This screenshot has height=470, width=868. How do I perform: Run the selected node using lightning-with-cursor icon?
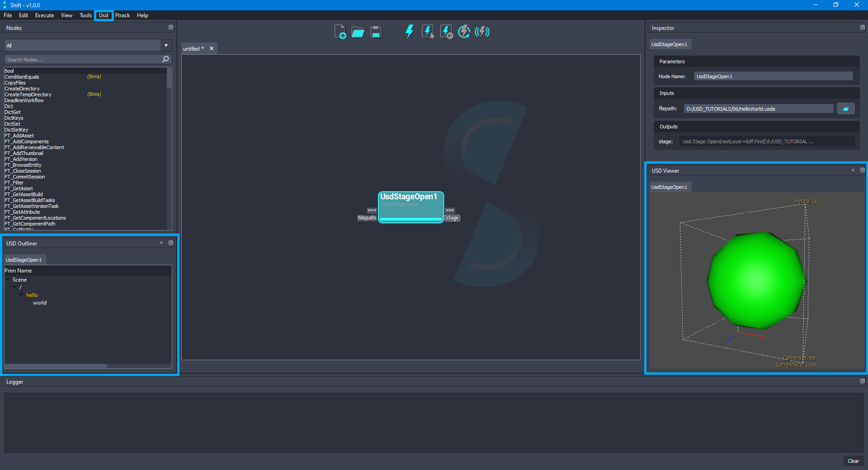[427, 31]
